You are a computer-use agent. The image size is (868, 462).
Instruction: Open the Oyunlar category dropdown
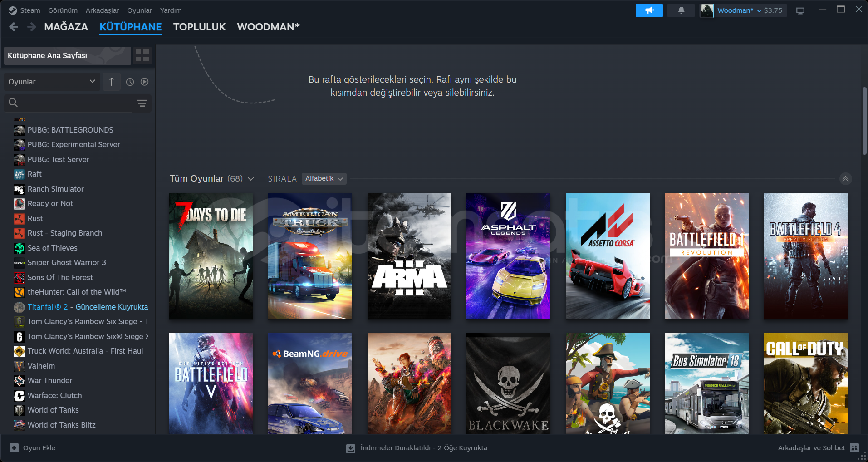pos(52,82)
